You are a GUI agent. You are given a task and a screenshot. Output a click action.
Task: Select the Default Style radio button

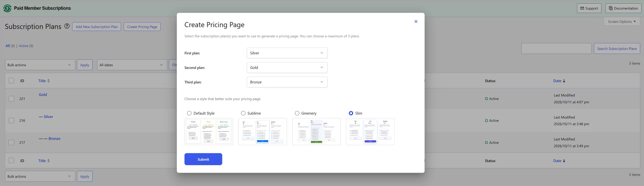[189, 113]
